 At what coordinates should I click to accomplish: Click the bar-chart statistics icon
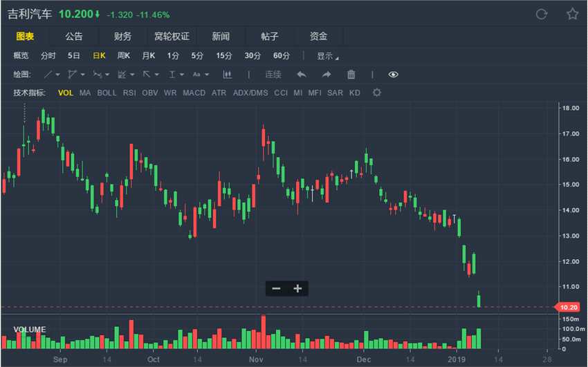click(x=227, y=75)
